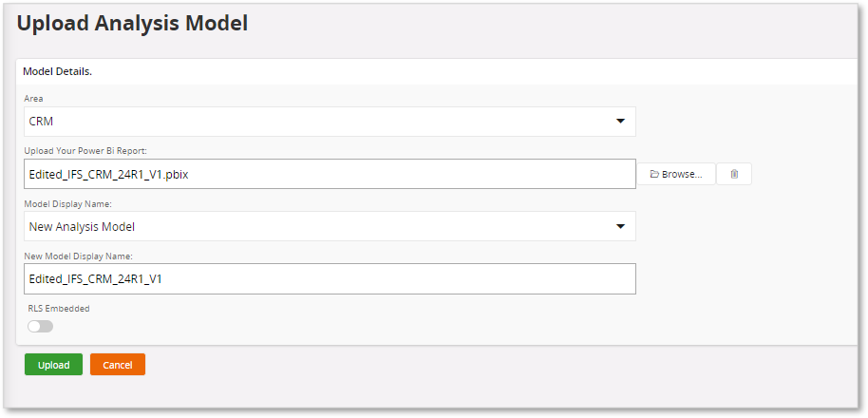Toggle the RLS Embedded switch
The image size is (868, 418).
(41, 327)
